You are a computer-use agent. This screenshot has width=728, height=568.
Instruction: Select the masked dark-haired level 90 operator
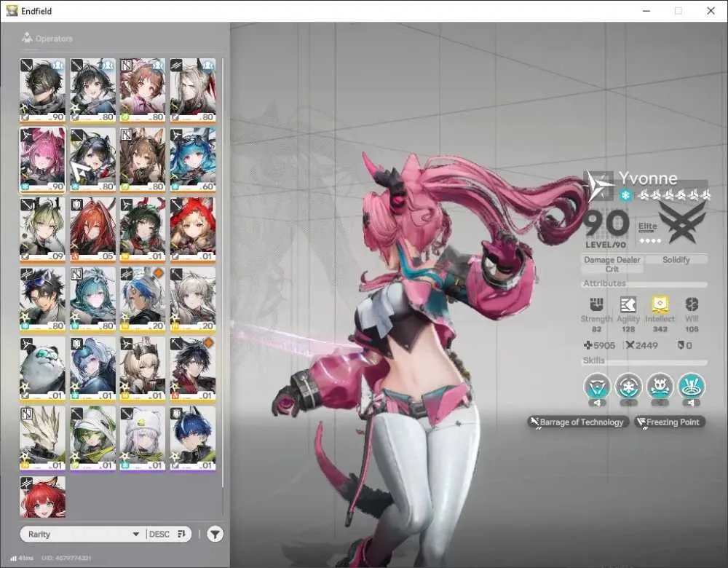coord(42,90)
